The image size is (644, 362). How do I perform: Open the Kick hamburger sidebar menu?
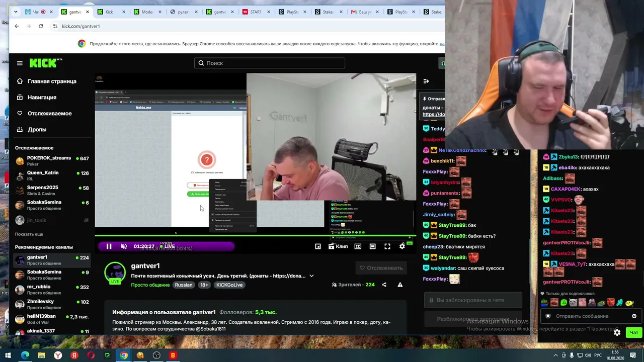tap(20, 63)
